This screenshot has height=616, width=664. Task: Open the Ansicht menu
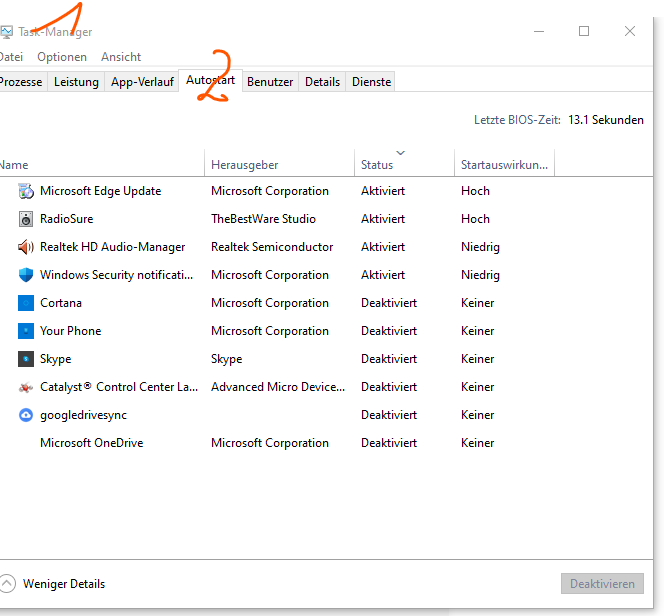(x=121, y=57)
